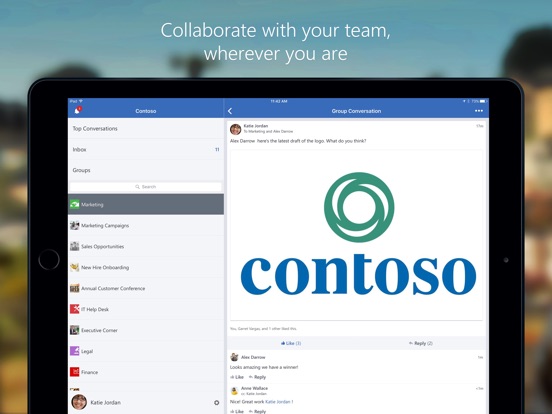552x414 pixels.
Task: Reply to Anne Wallace's comment
Action: 257,411
